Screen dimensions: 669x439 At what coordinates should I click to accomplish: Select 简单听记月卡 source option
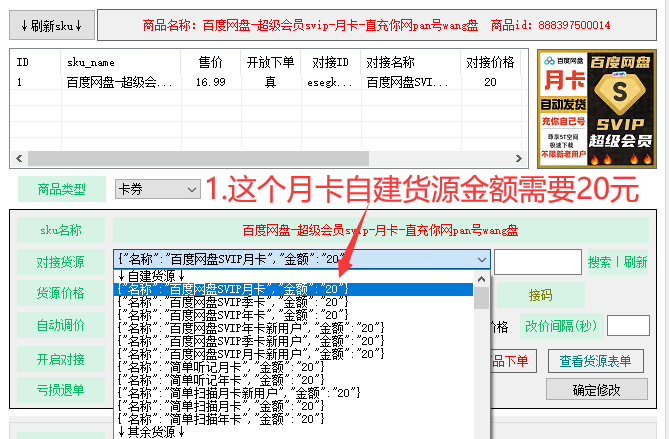294,367
